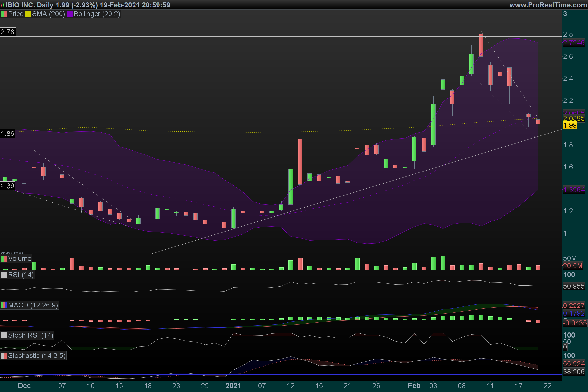
Task: Click the 2021 date axis marker
Action: click(x=233, y=385)
